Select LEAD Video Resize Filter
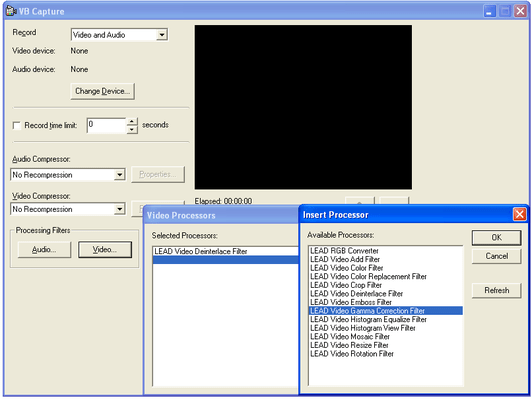This screenshot has width=532, height=400. pos(385,345)
